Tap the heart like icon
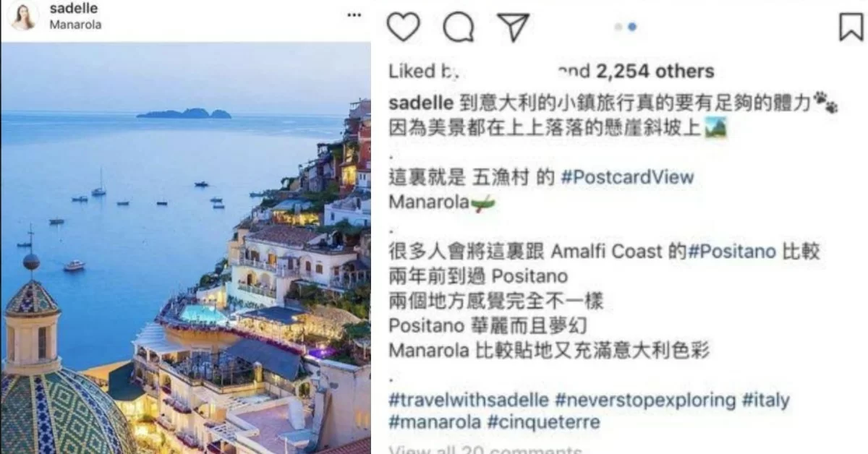The height and width of the screenshot is (454, 868). (404, 27)
